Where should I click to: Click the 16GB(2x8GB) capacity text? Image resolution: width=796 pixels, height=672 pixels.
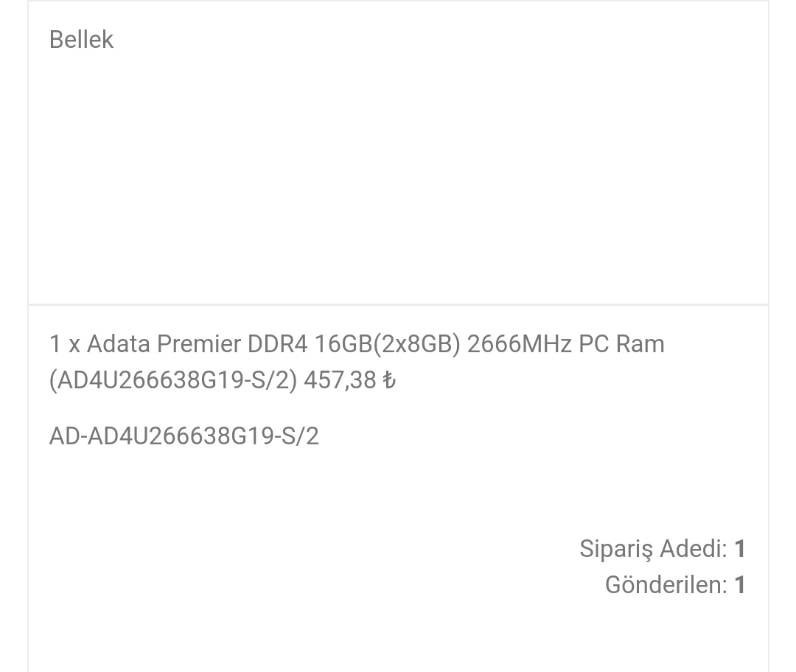(388, 343)
